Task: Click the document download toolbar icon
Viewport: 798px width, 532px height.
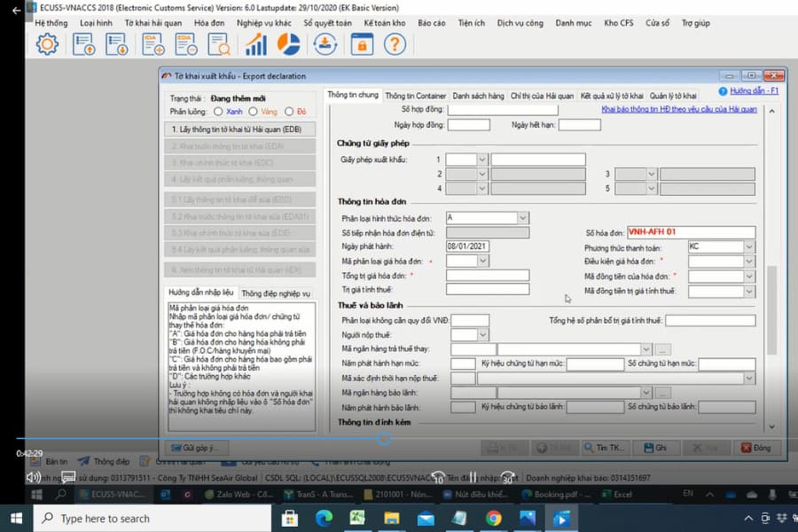Action: (x=116, y=44)
